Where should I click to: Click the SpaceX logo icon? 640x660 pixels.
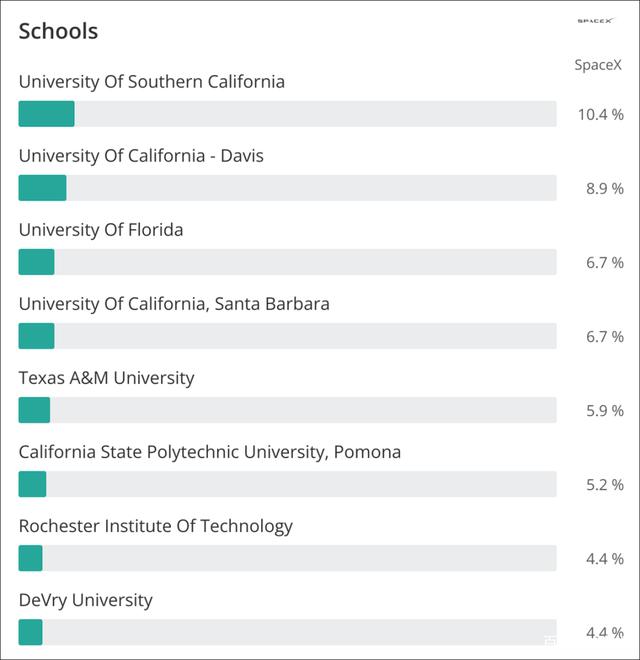597,21
